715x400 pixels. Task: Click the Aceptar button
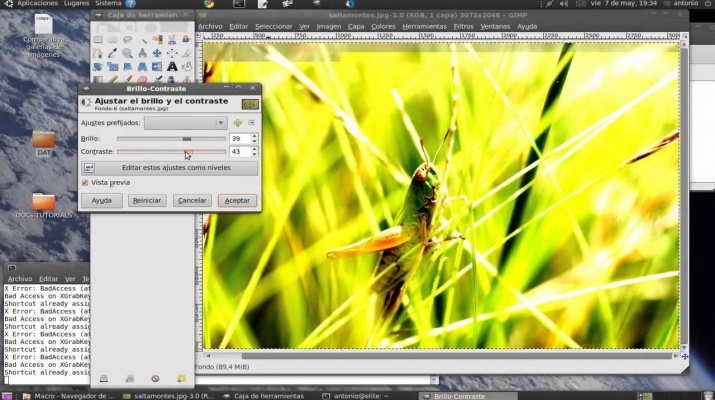[x=237, y=200]
